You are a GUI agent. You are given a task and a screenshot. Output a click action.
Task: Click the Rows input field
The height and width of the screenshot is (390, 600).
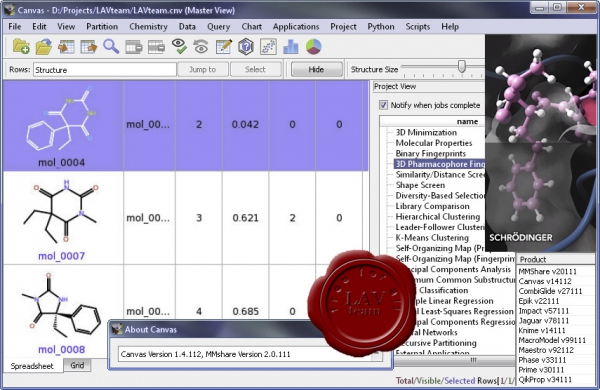(x=104, y=70)
